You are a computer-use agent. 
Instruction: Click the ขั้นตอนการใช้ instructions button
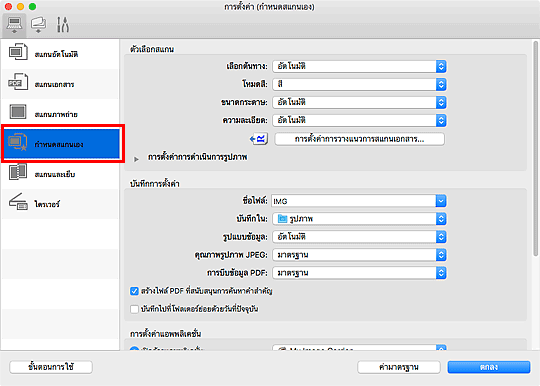point(51,367)
